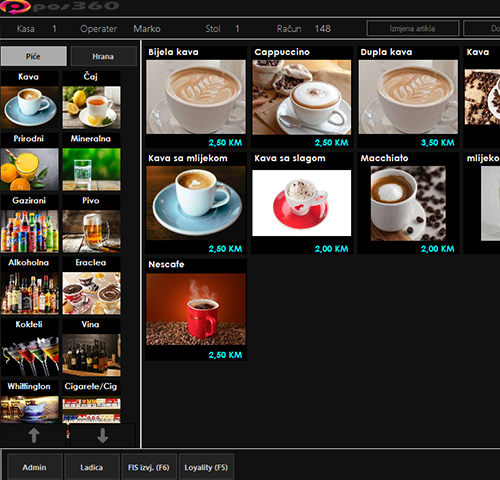The width and height of the screenshot is (500, 480).
Task: Click the 2,50 KM price of Nescafe
Action: pyautogui.click(x=225, y=355)
